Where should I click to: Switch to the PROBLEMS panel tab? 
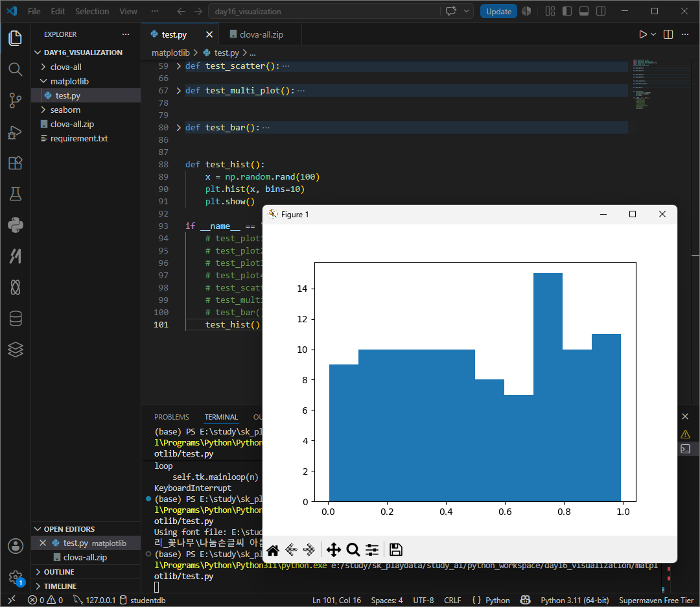pos(171,417)
